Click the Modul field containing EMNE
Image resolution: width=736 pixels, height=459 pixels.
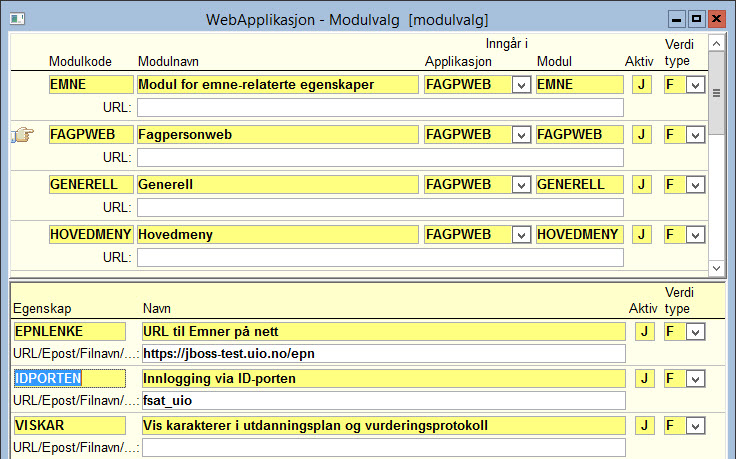(580, 84)
